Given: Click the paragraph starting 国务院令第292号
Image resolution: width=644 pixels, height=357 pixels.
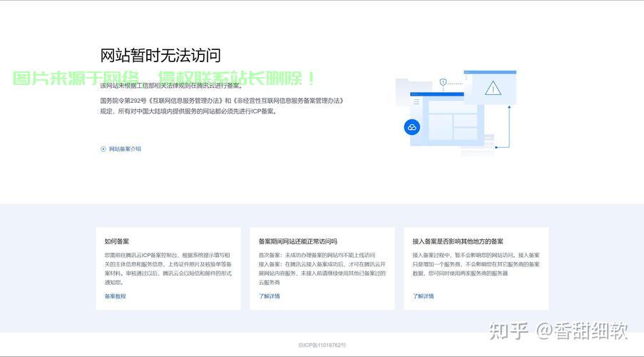Looking at the screenshot, I should click(223, 106).
